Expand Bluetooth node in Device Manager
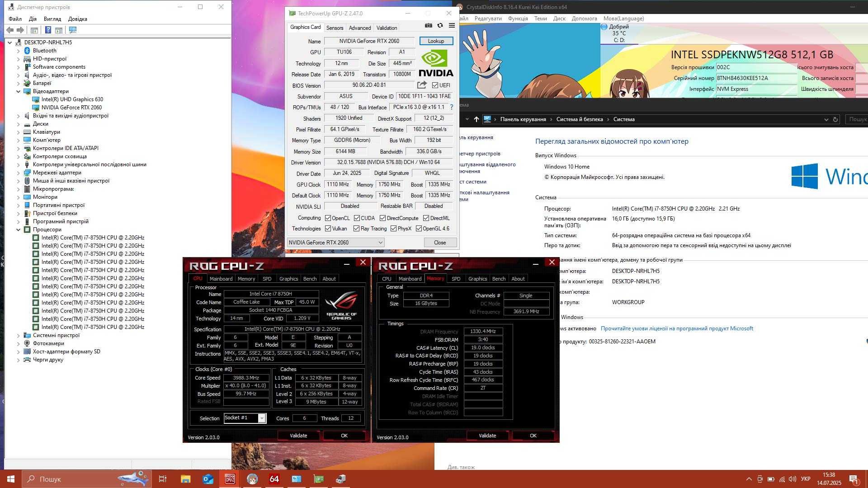The height and width of the screenshot is (488, 868). pos(19,51)
